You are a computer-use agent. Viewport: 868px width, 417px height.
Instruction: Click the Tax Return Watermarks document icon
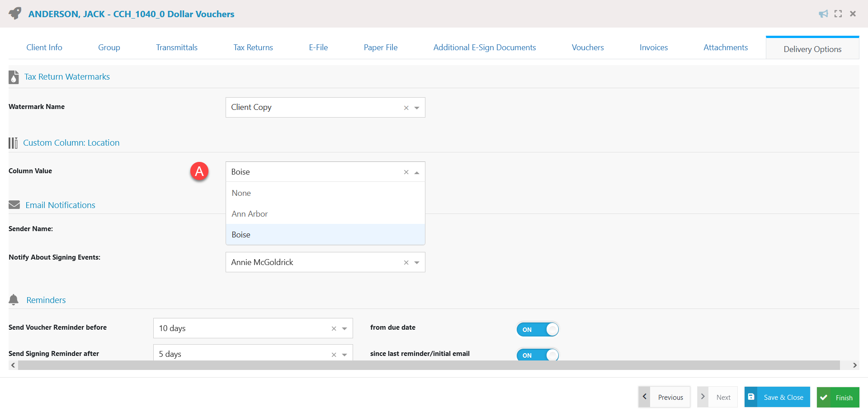click(x=14, y=76)
